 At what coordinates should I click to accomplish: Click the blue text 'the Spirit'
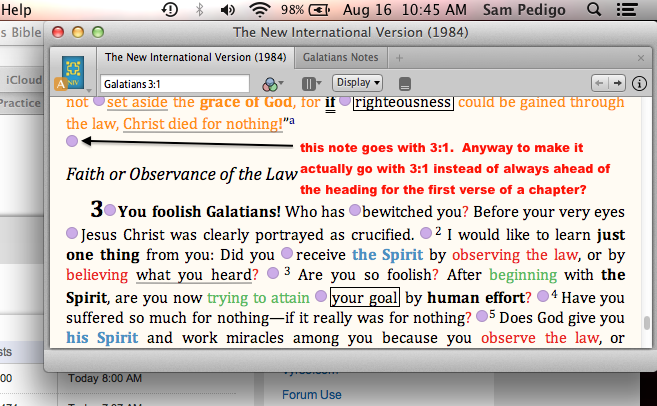click(x=388, y=255)
